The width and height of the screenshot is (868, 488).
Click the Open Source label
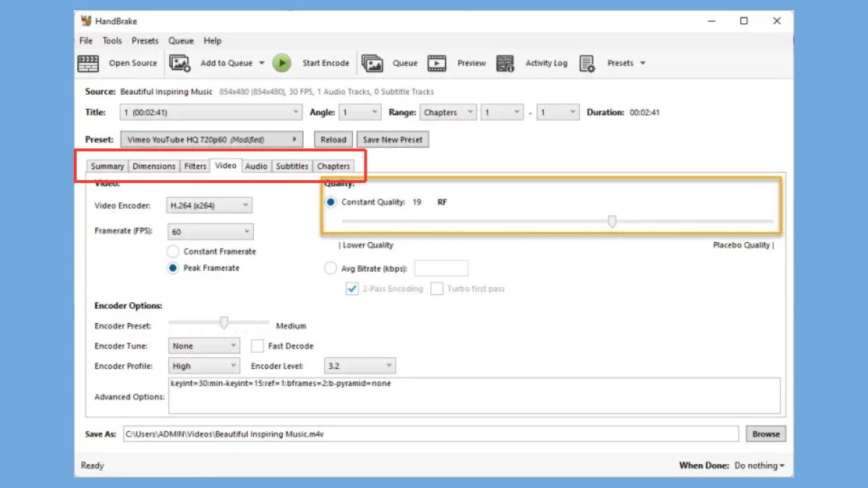coord(133,64)
